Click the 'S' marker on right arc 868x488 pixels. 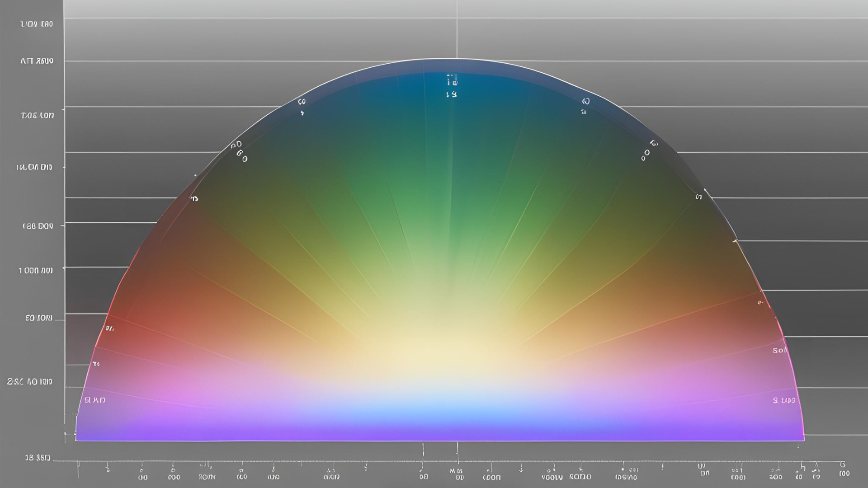[x=698, y=197]
